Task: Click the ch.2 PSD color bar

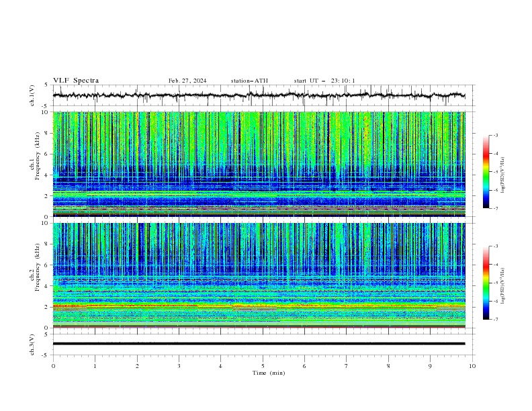Action: coord(486,283)
